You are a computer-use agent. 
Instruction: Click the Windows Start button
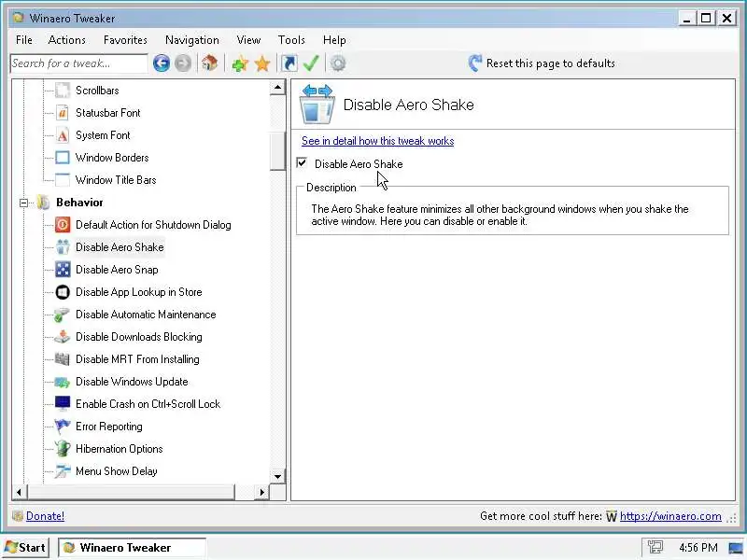click(25, 548)
